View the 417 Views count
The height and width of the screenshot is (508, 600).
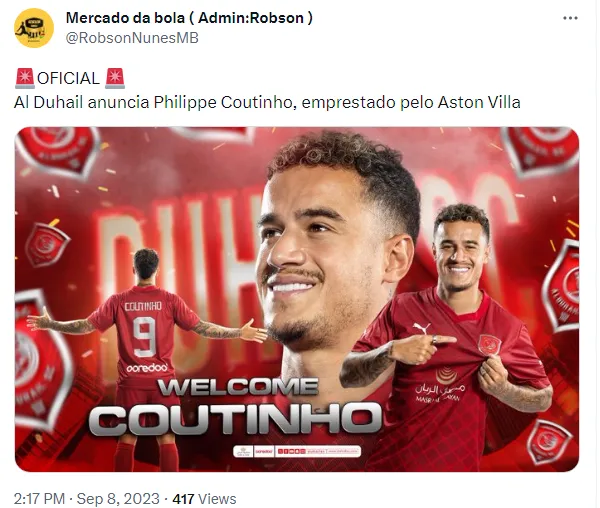pyautogui.click(x=204, y=499)
